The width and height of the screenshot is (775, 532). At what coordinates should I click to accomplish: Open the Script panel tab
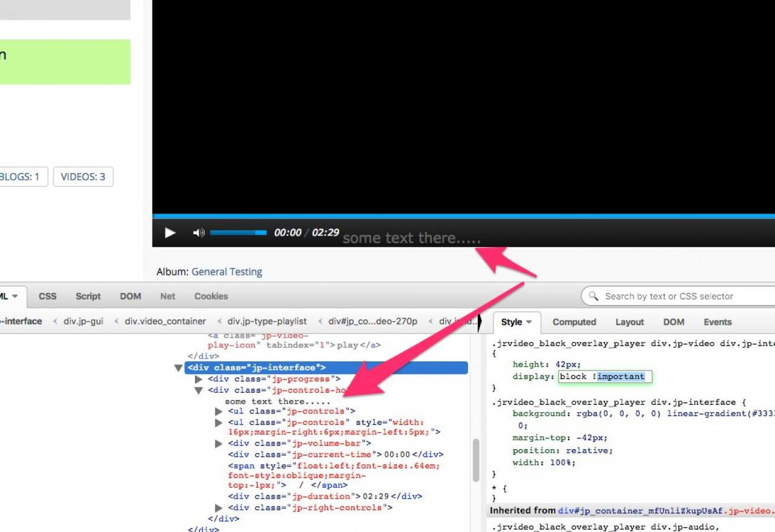(88, 296)
